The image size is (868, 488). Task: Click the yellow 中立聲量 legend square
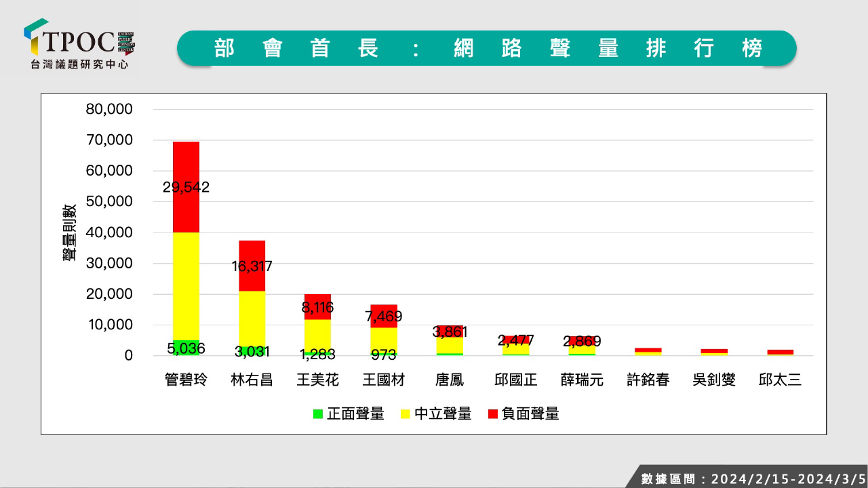[x=405, y=413]
